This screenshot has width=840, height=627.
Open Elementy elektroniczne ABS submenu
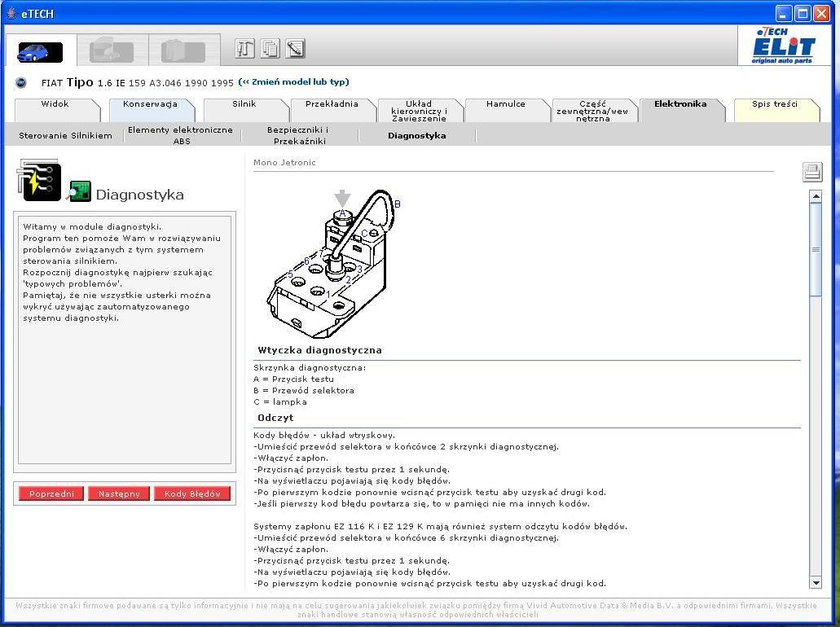pyautogui.click(x=181, y=135)
